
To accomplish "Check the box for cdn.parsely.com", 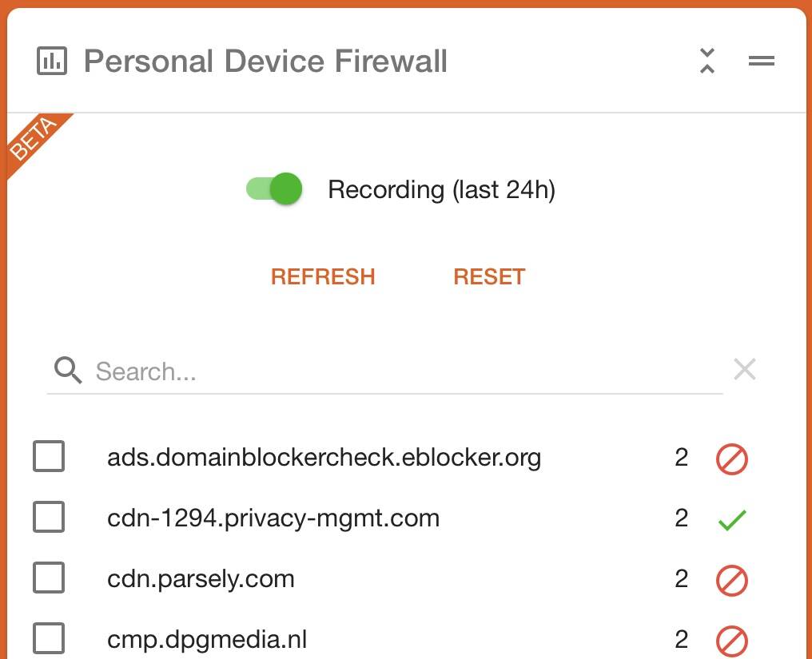I will 49,578.
